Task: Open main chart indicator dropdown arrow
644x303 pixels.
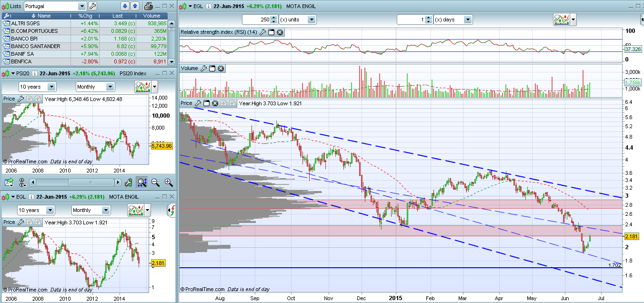Action: coord(573,20)
